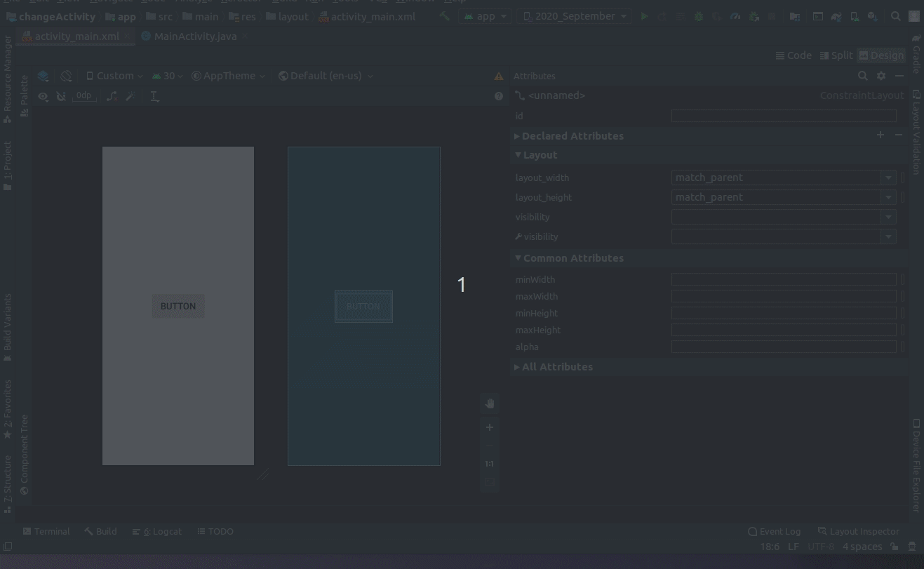Open the profiler gauge icon
The image size is (924, 569).
[735, 16]
